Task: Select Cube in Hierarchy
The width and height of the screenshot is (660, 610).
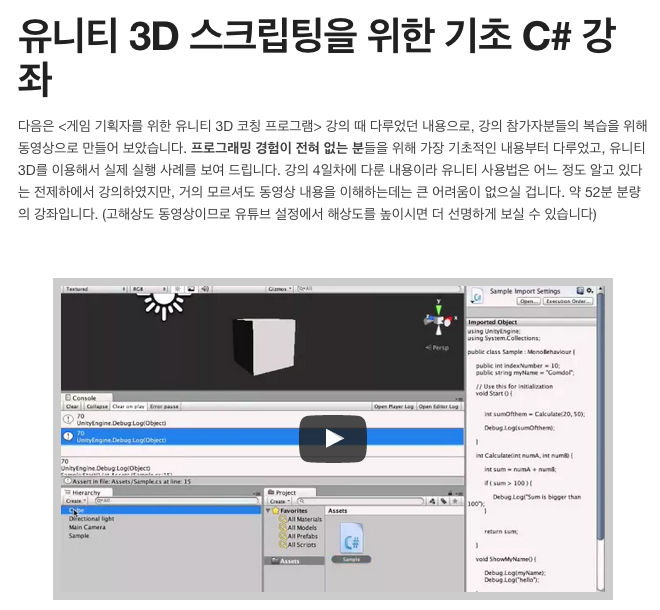Action: [x=161, y=510]
